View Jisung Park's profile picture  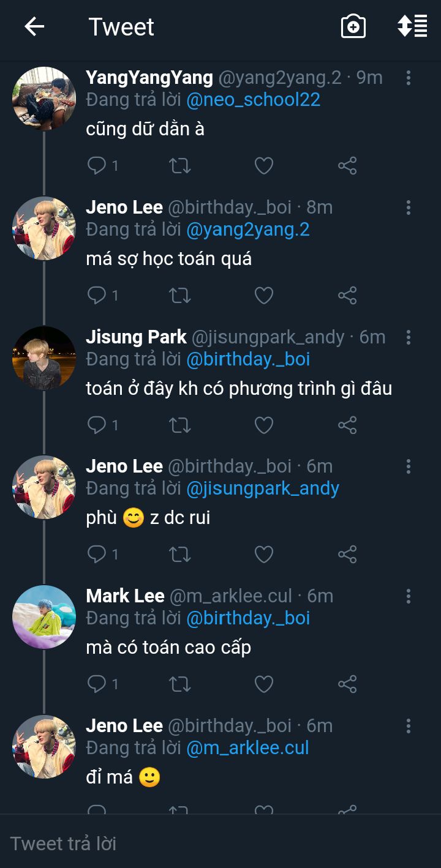[x=44, y=357]
